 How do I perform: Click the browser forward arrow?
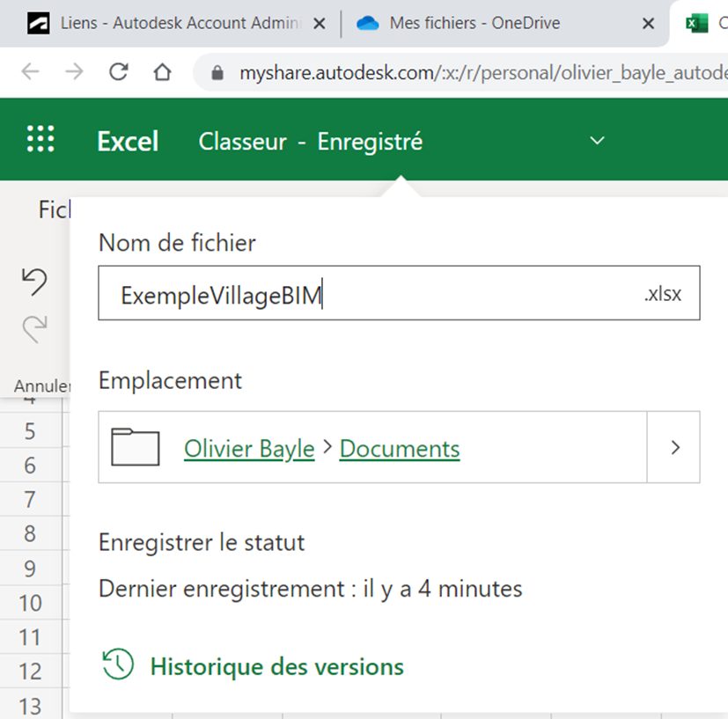[x=74, y=72]
